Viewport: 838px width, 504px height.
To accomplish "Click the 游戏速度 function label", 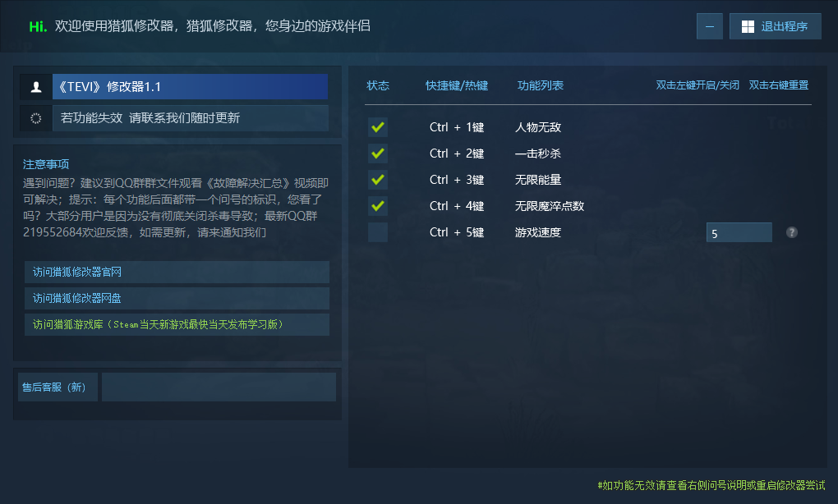I will coord(537,232).
